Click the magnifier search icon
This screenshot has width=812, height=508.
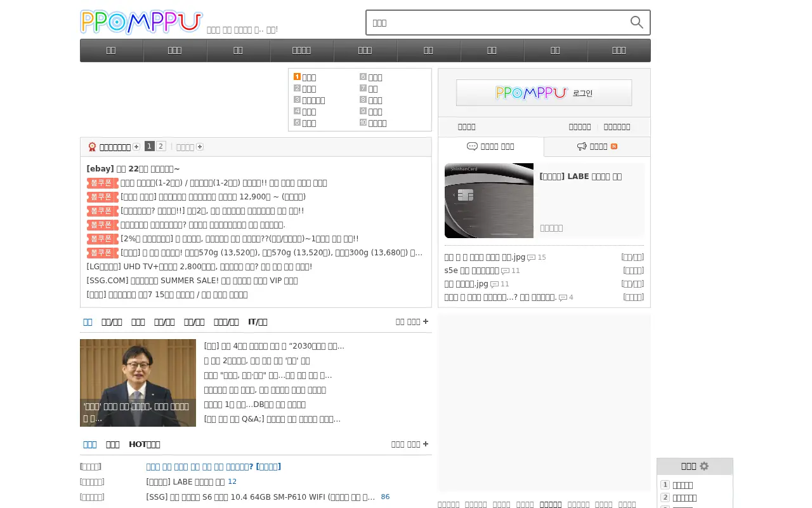tap(637, 23)
